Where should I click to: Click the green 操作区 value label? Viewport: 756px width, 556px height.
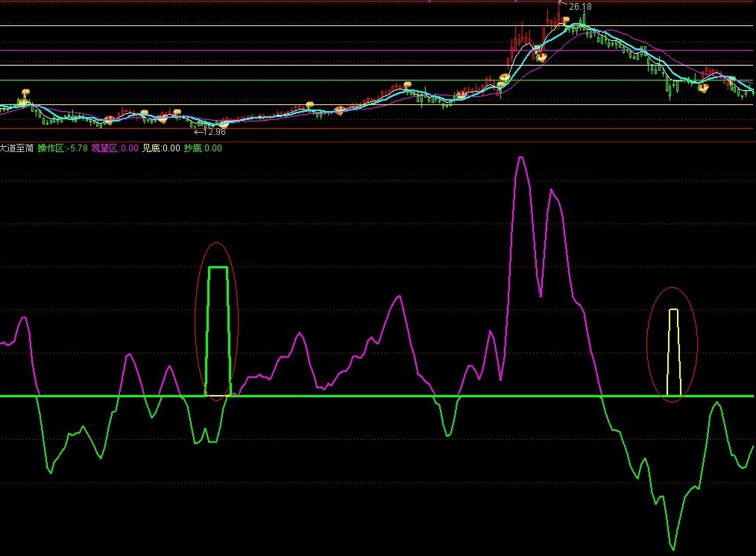[62, 148]
